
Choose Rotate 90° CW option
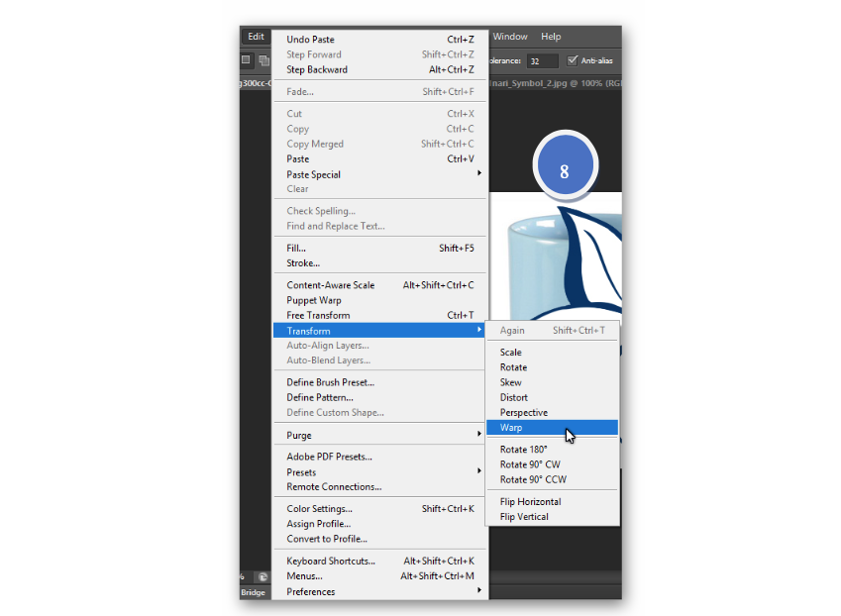(x=529, y=464)
